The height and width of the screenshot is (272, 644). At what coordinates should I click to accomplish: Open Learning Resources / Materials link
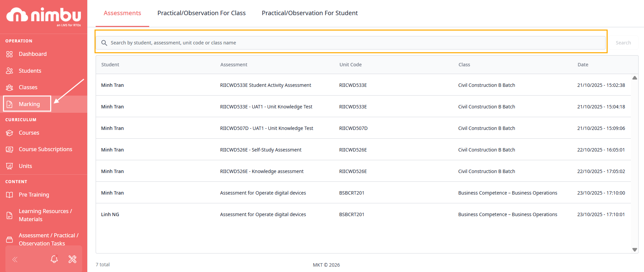(x=45, y=215)
